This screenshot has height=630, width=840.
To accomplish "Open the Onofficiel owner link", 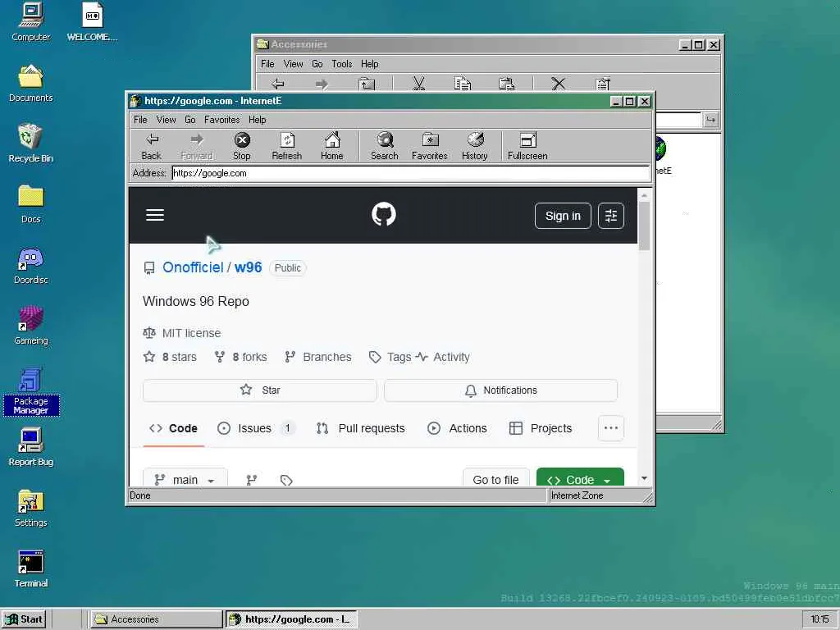I will tap(193, 267).
